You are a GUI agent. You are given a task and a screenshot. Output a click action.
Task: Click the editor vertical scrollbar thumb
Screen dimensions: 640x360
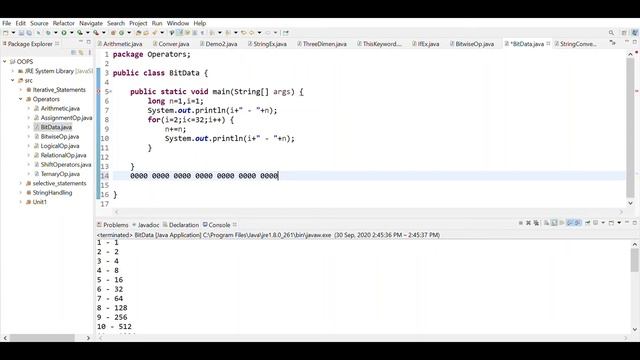pos(631,127)
